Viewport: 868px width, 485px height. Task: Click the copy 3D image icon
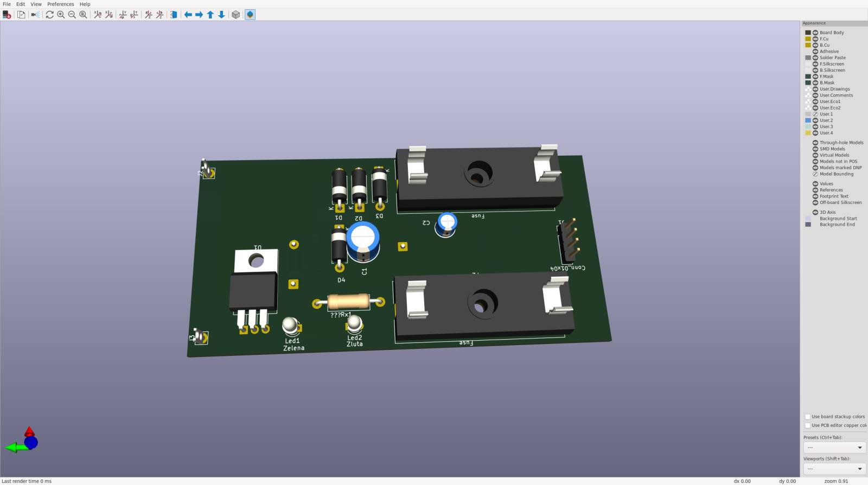(21, 15)
